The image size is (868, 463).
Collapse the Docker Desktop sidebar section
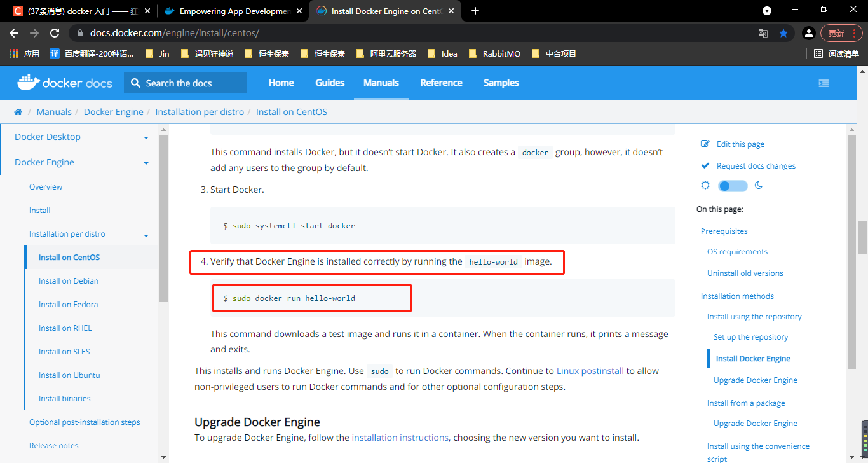[x=146, y=138]
